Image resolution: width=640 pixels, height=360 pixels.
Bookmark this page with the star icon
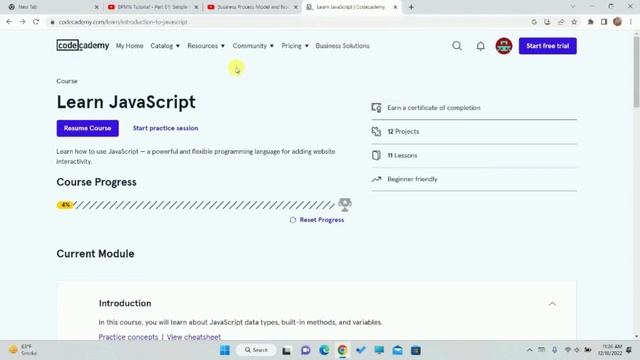click(x=574, y=22)
